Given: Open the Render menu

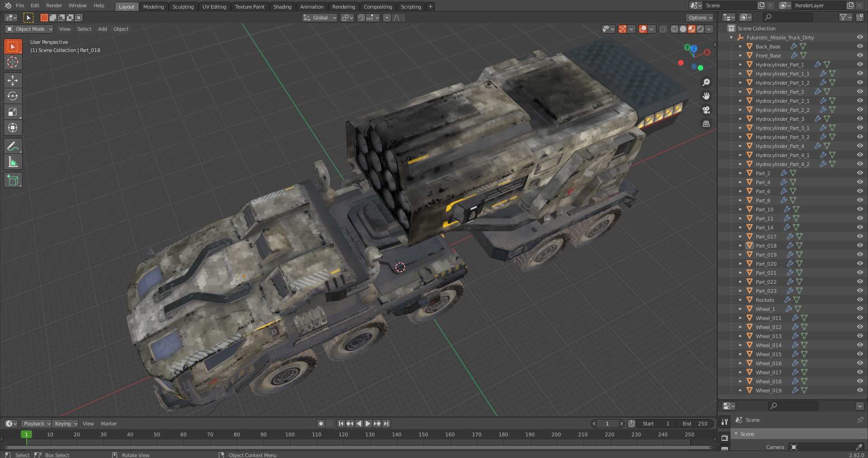Looking at the screenshot, I should click(54, 5).
